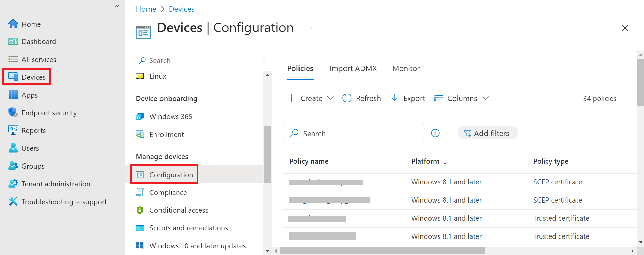Collapse the main left navigation sidebar

pos(117,7)
